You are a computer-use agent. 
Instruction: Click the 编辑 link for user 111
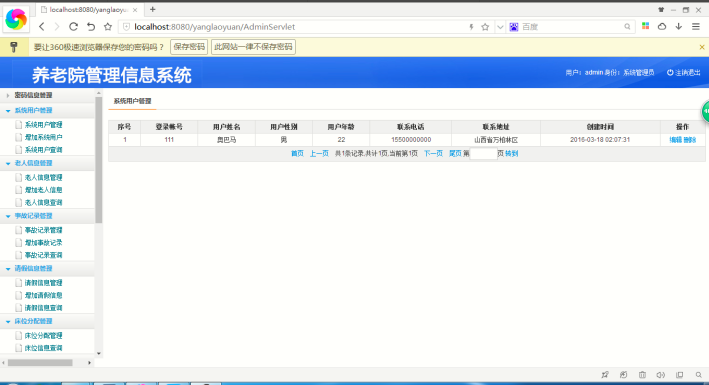(676, 140)
